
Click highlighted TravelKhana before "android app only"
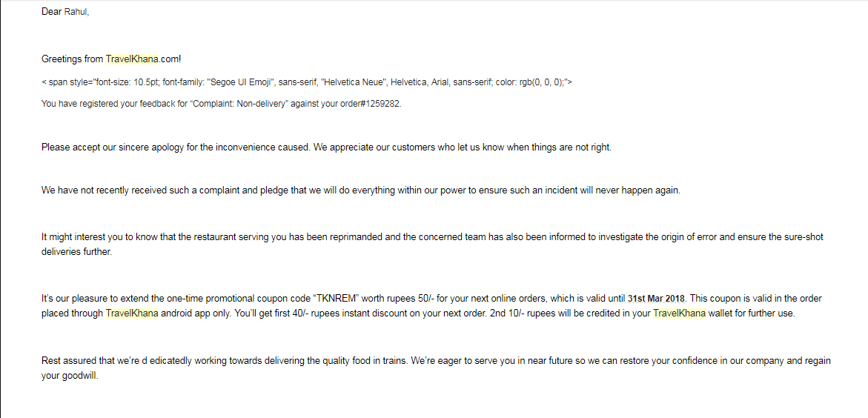[132, 313]
